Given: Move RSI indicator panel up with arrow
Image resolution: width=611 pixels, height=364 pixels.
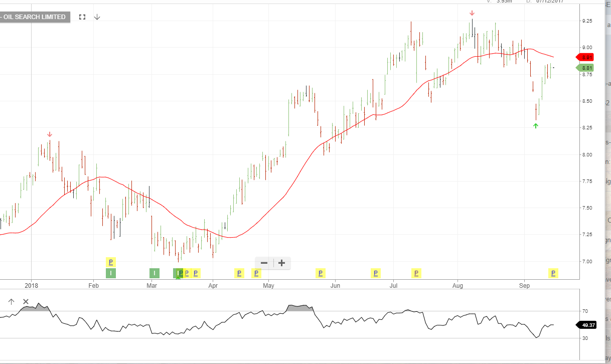Looking at the screenshot, I should click(x=11, y=302).
